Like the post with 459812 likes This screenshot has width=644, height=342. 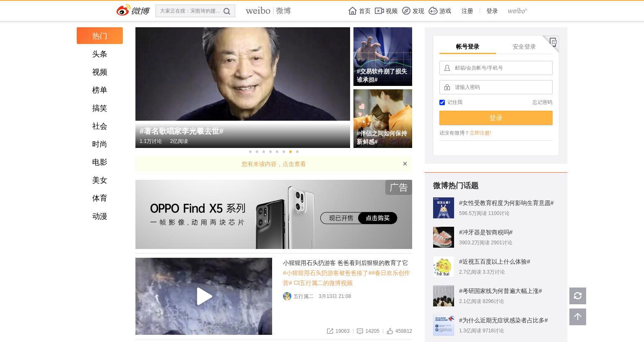coord(390,331)
